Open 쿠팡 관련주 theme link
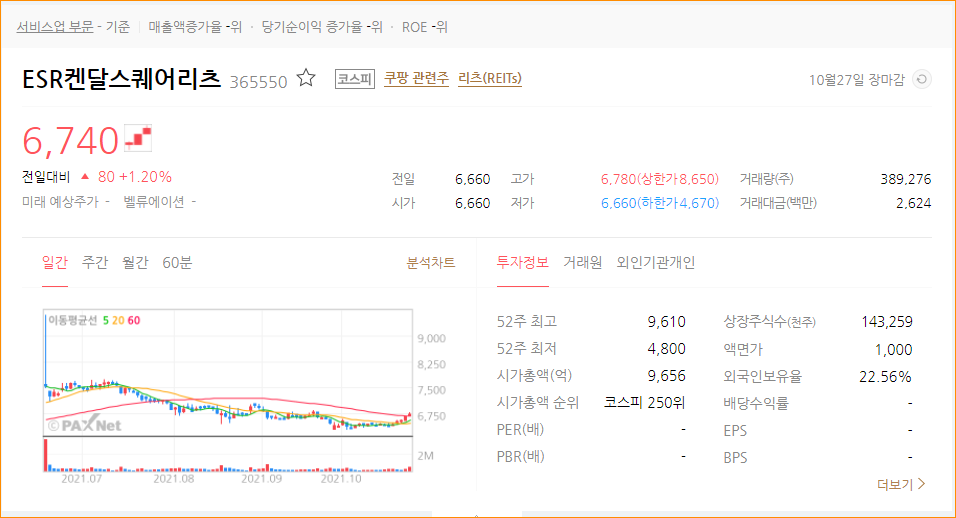 tap(416, 78)
